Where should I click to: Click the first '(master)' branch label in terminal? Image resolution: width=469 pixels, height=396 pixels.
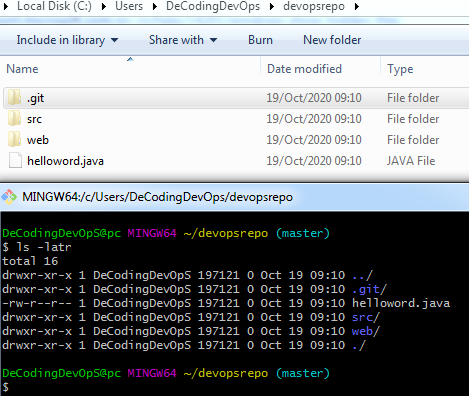pyautogui.click(x=303, y=233)
